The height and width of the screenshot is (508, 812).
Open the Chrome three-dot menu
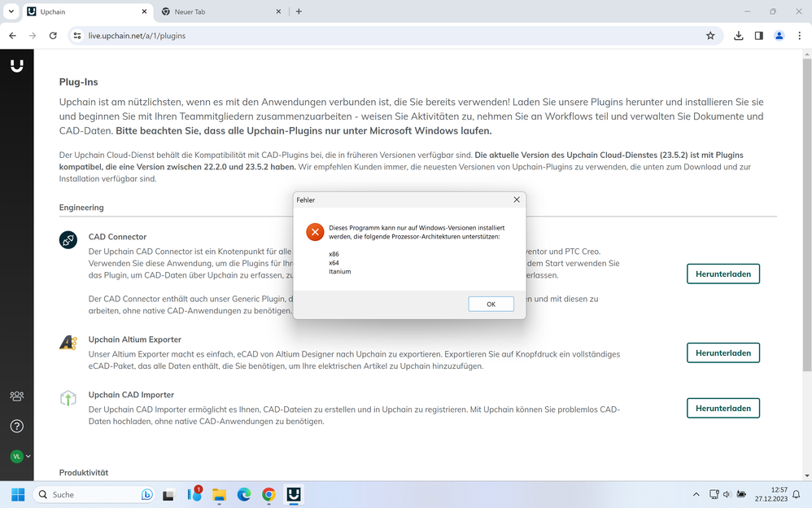click(x=799, y=36)
